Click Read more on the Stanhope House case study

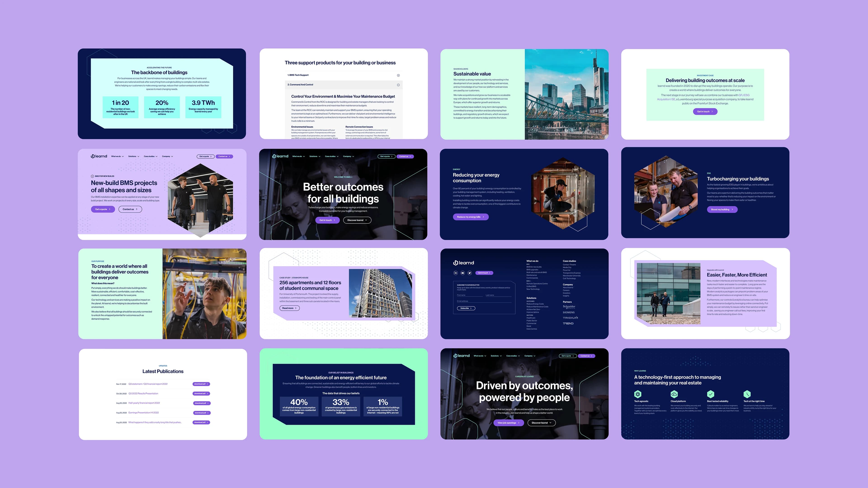[289, 308]
